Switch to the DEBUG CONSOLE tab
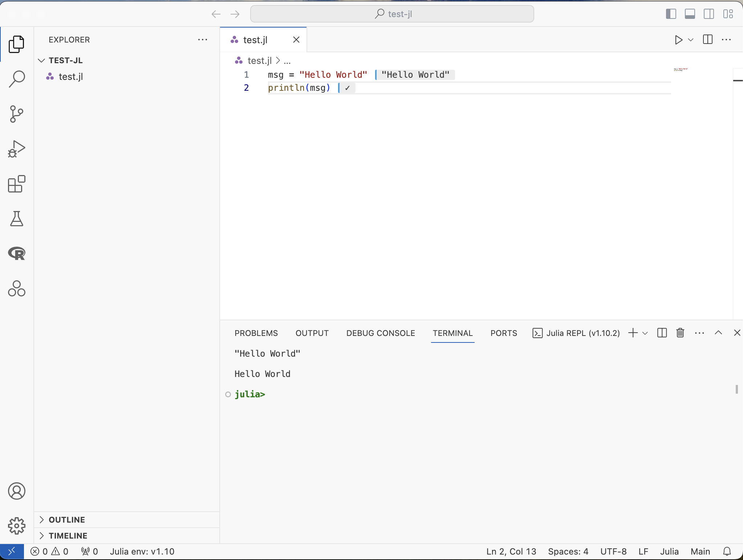 [x=380, y=333]
